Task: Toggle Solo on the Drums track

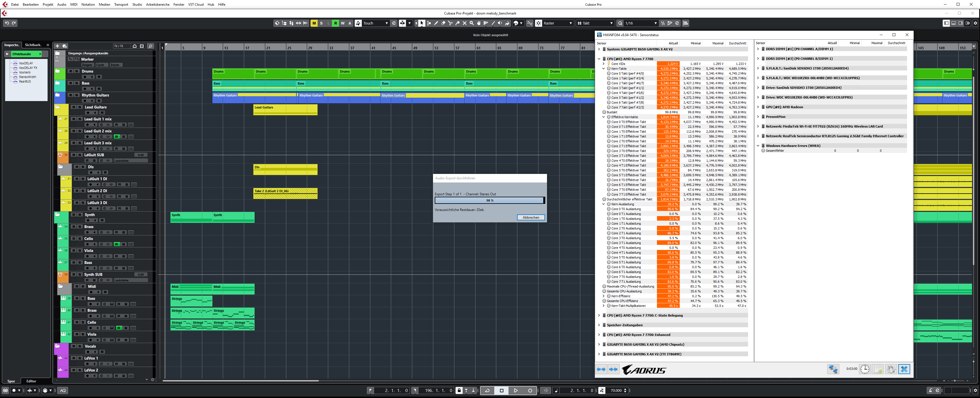Action: [x=76, y=71]
